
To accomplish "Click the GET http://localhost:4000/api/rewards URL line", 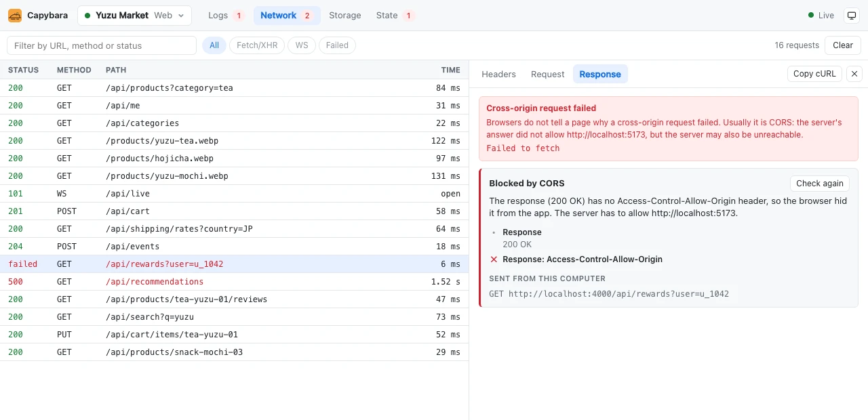I will pos(609,294).
